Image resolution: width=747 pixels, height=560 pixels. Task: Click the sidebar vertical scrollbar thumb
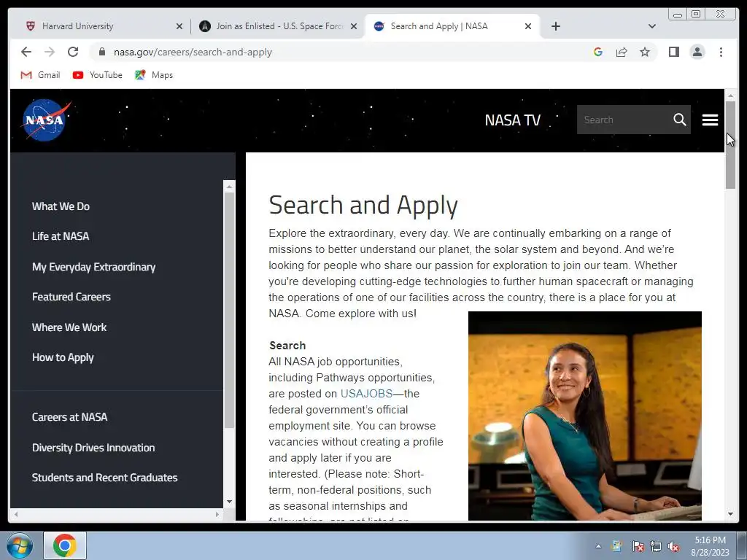(229, 310)
